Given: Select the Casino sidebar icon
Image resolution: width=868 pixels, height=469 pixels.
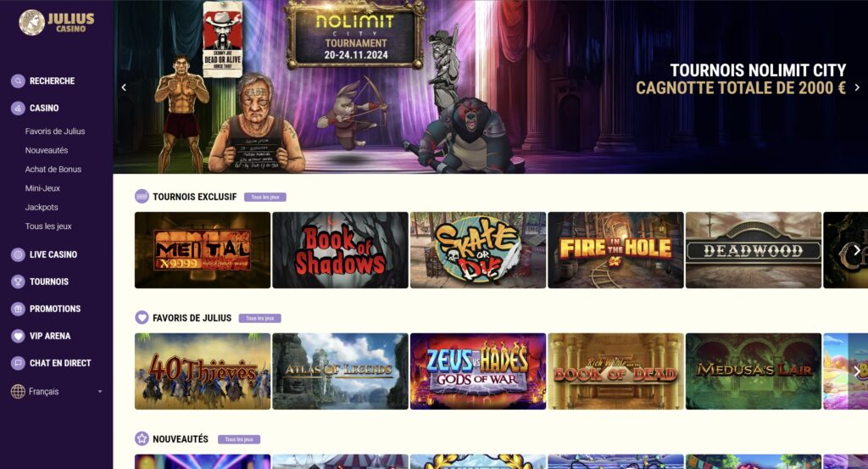Looking at the screenshot, I should coord(18,108).
